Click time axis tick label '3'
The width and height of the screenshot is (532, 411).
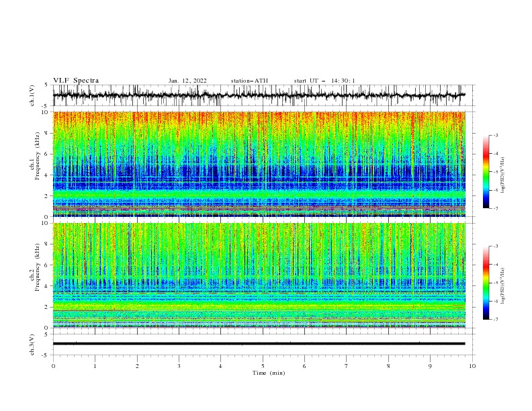(179, 366)
